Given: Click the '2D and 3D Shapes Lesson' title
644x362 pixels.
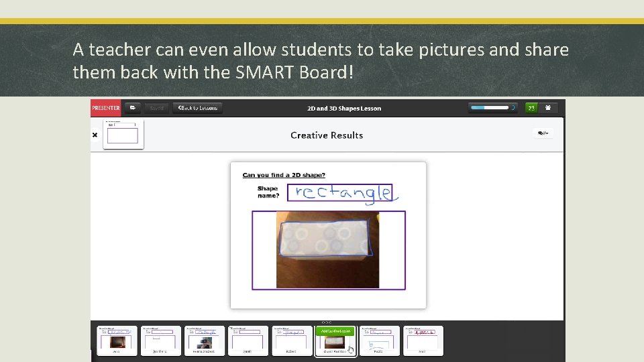Looking at the screenshot, I should [344, 109].
